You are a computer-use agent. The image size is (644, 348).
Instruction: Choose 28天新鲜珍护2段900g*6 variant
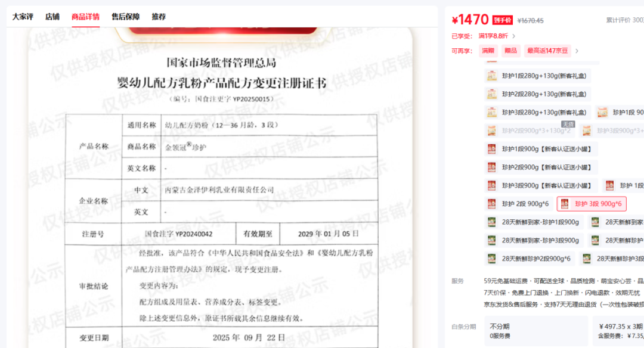pos(530,259)
